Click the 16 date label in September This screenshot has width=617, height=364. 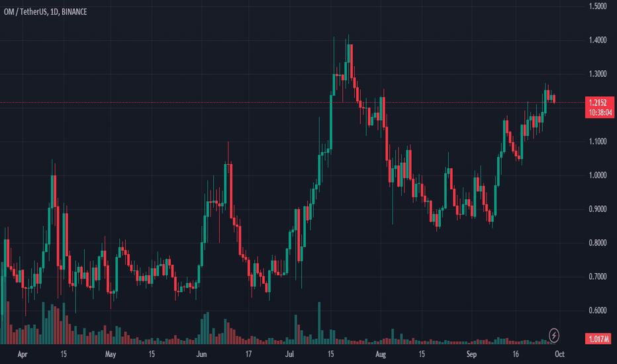(516, 354)
